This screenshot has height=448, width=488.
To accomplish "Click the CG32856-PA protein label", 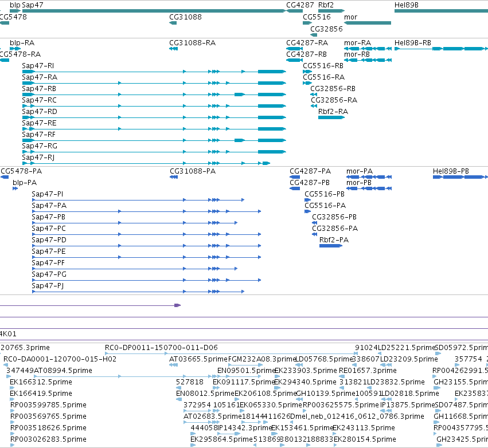I will click(335, 229).
